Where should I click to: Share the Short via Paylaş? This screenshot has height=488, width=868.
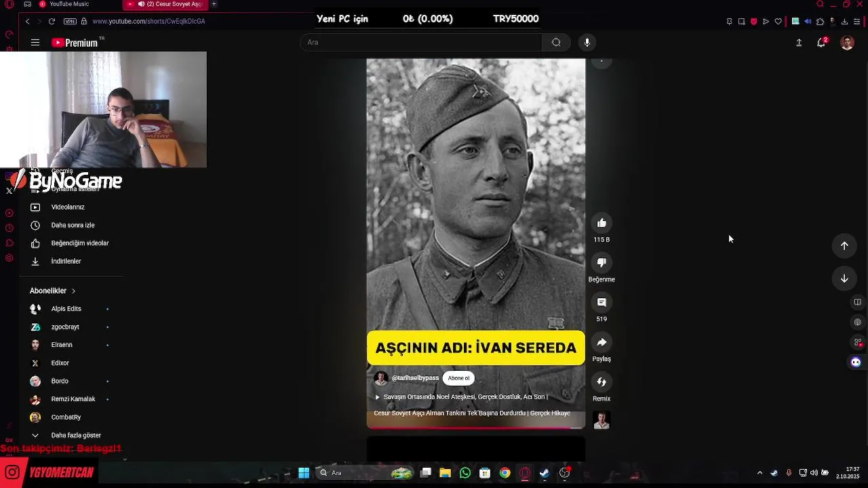pos(601,342)
